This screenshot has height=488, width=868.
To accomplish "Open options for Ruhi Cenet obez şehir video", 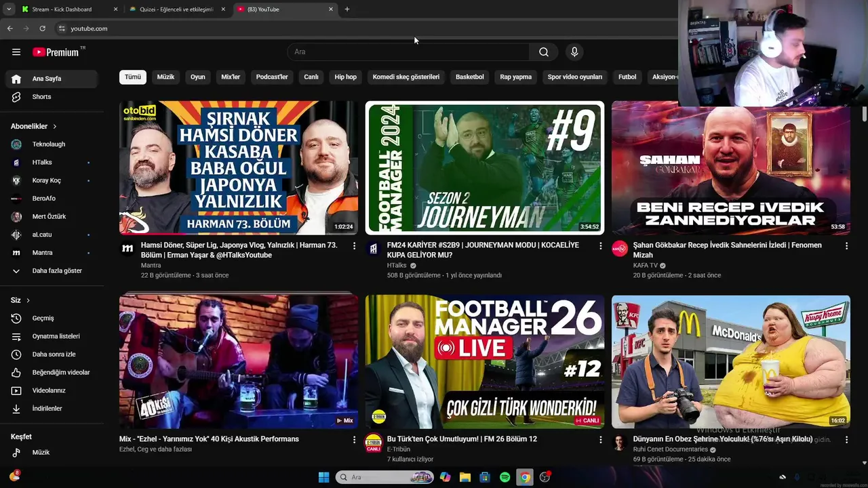I will pos(846,440).
